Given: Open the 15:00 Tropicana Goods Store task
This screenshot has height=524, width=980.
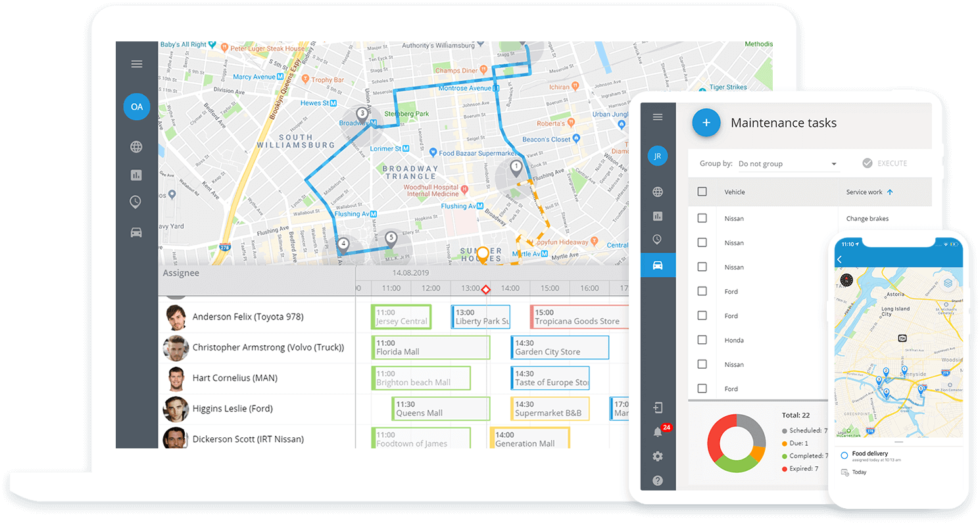Looking at the screenshot, I should [579, 317].
